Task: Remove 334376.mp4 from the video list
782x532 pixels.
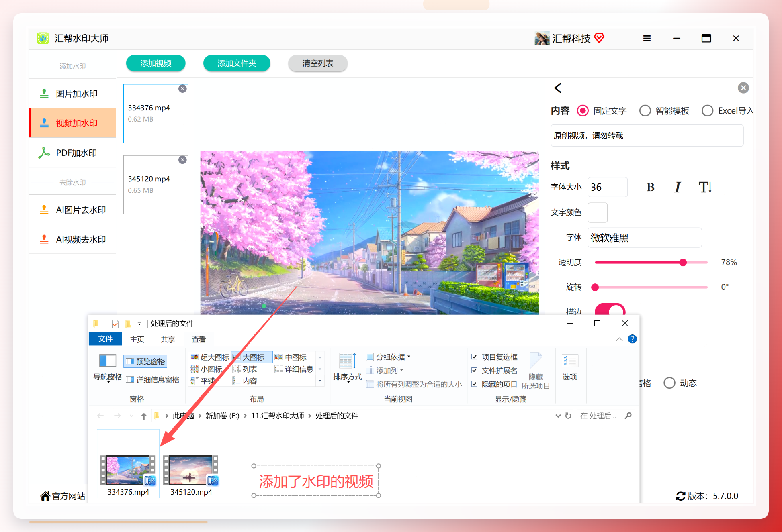Action: (x=182, y=89)
